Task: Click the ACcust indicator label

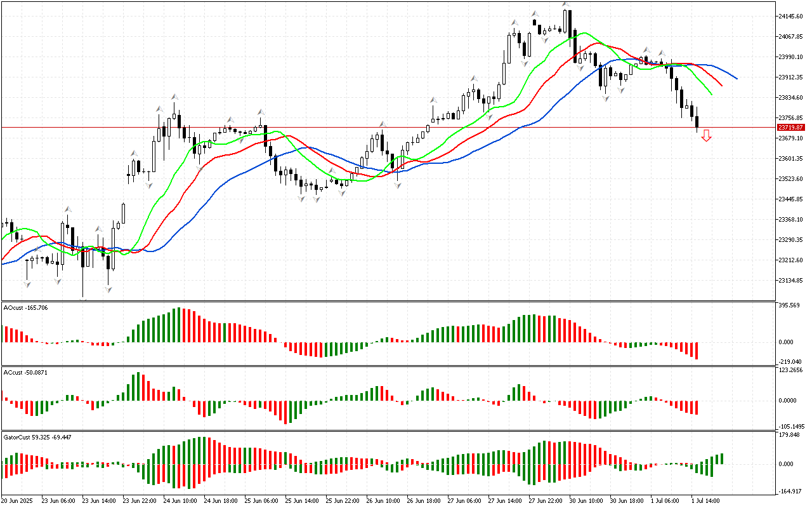Action: coord(25,371)
